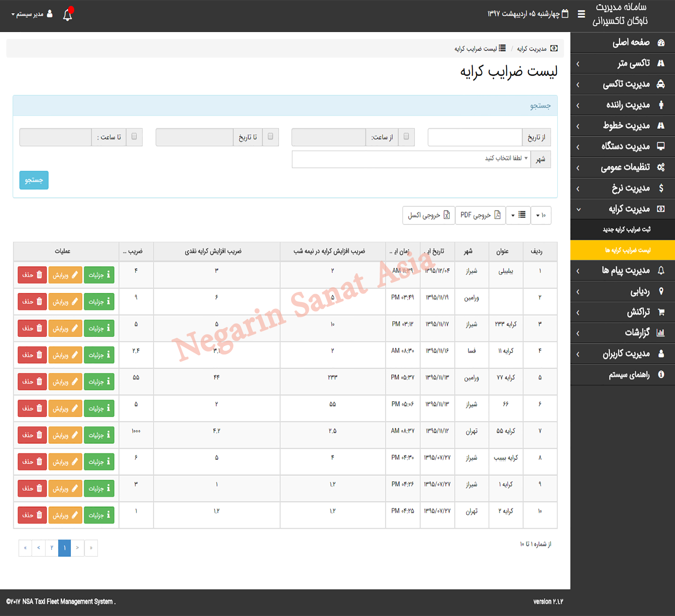Screen dimensions: 675x616
Task: Export table using خروجی PDF button
Action: pos(480,215)
